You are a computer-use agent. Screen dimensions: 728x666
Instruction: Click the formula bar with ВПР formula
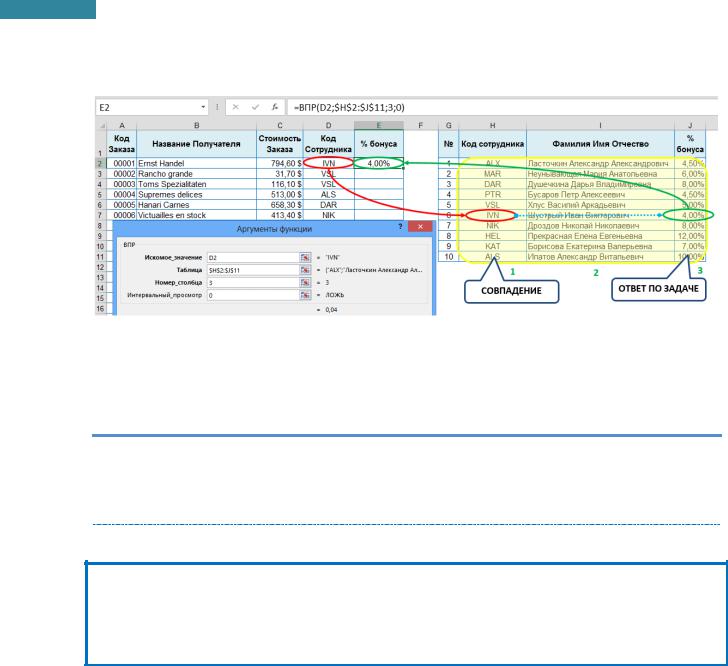click(x=504, y=107)
